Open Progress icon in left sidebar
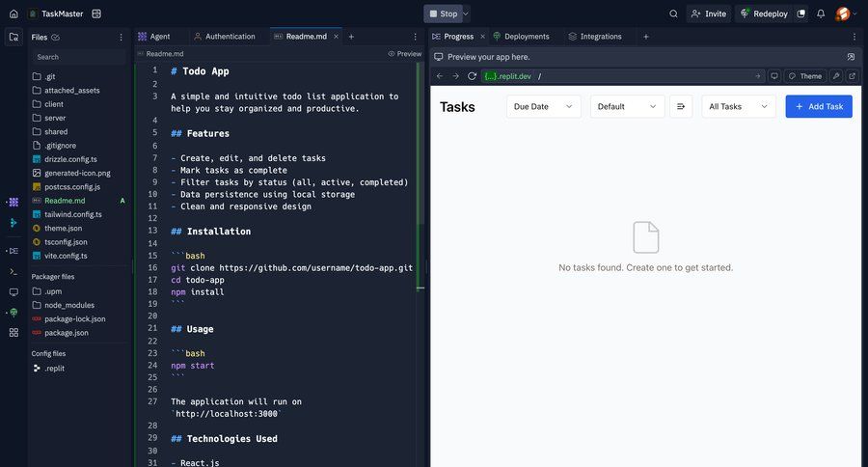868x467 pixels. click(14, 251)
